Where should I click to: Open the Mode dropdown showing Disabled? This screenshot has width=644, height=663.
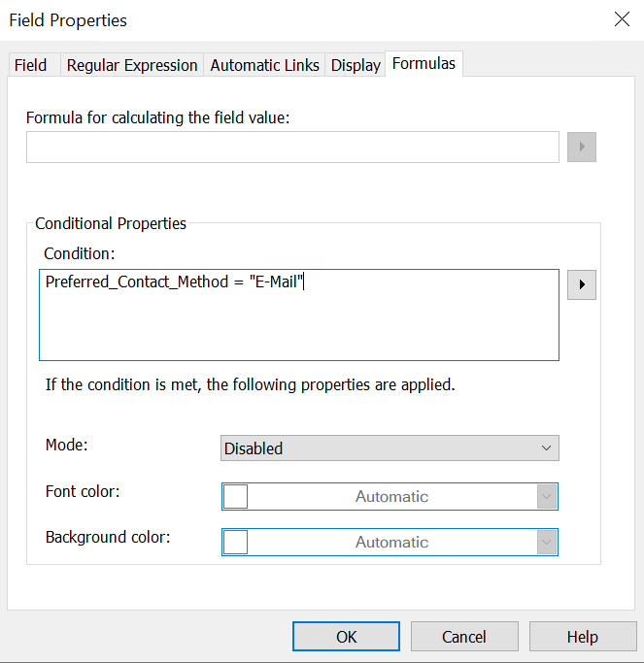click(390, 448)
